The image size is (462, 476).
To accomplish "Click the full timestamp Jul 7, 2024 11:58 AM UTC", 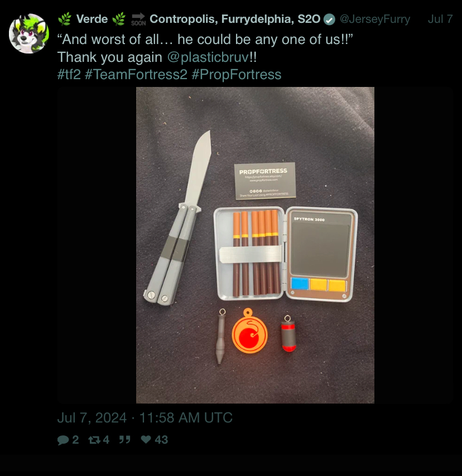I will 145,417.
